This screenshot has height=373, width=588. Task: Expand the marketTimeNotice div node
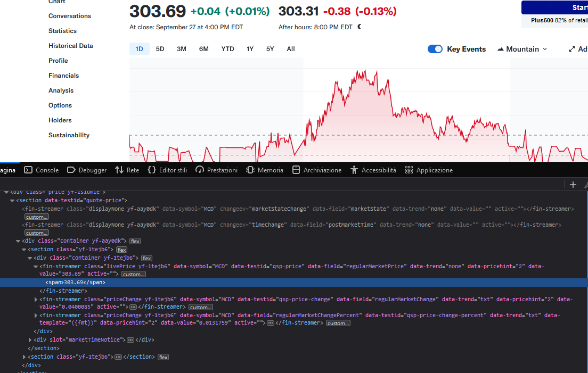pos(30,340)
